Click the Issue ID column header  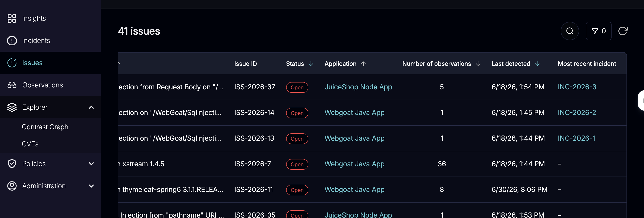pyautogui.click(x=245, y=64)
